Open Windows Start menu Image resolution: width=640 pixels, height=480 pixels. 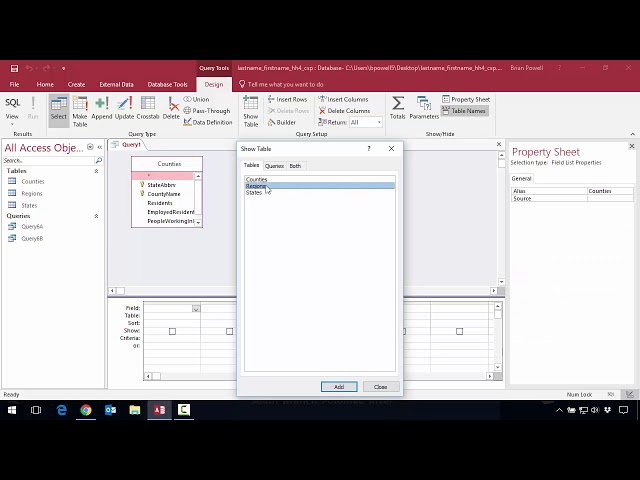click(x=12, y=410)
